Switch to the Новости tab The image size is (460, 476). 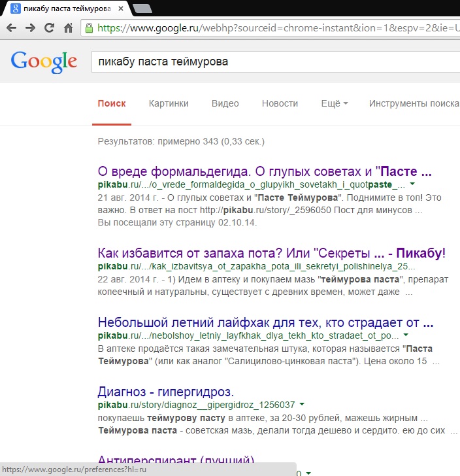(280, 103)
